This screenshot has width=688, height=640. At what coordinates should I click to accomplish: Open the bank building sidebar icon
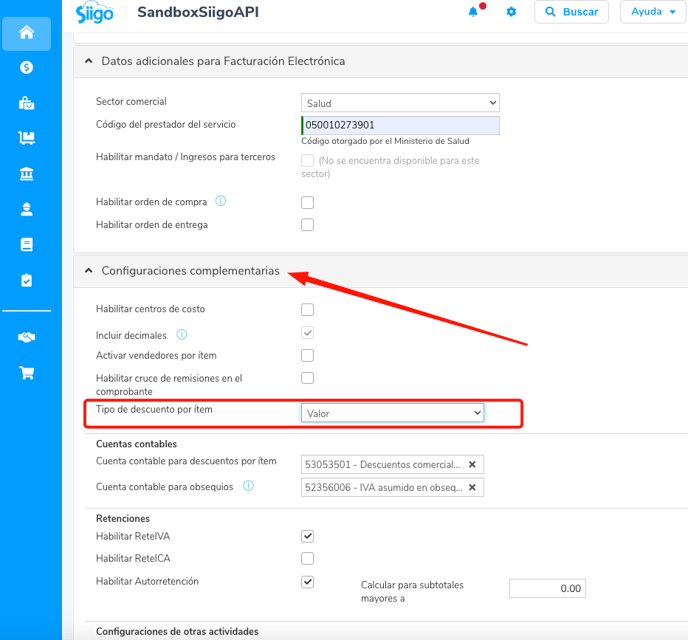pos(26,174)
